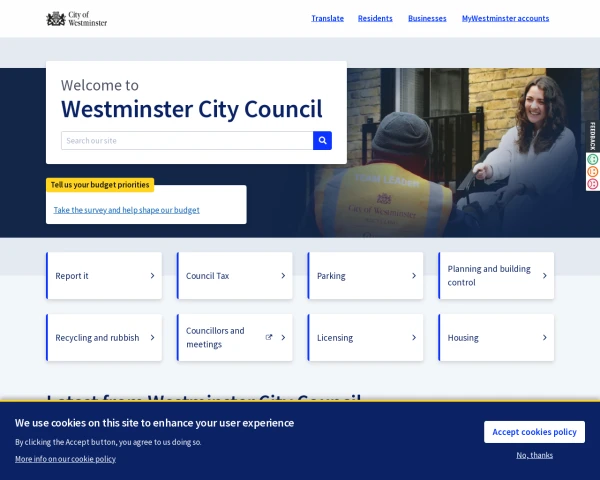The width and height of the screenshot is (600, 480).
Task: Click the Westminster City Council heading
Action: [x=192, y=109]
